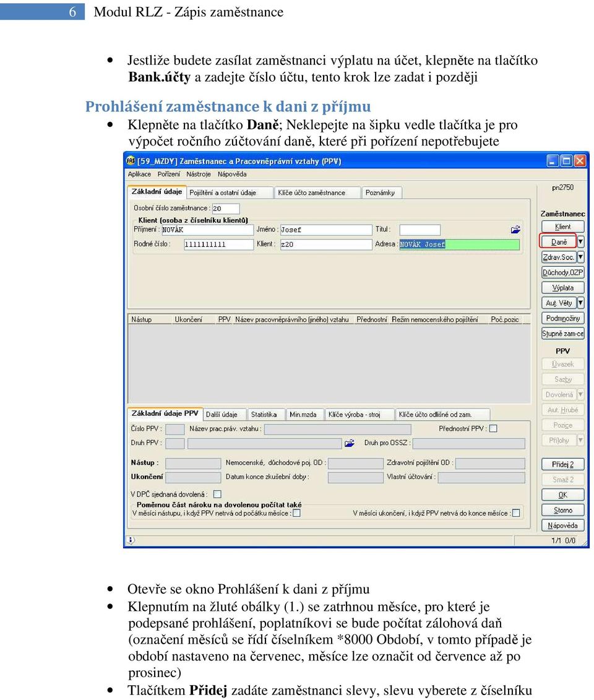
Task: Open the folder icon beside Druh PPV
Action: 350,443
